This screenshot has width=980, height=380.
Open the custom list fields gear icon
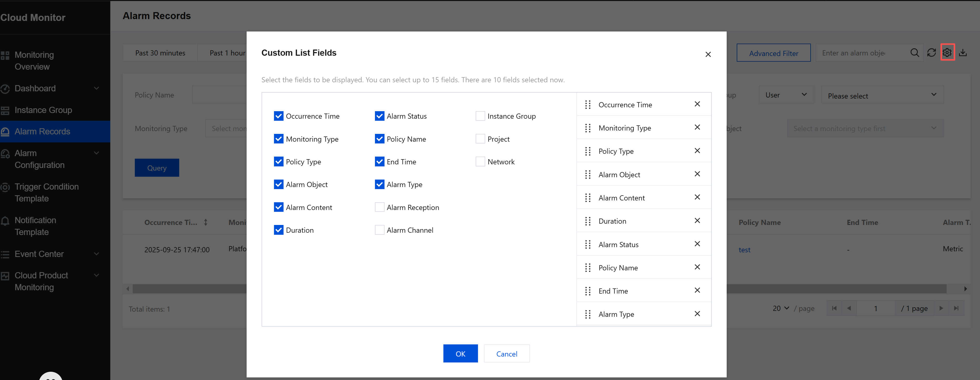(947, 53)
